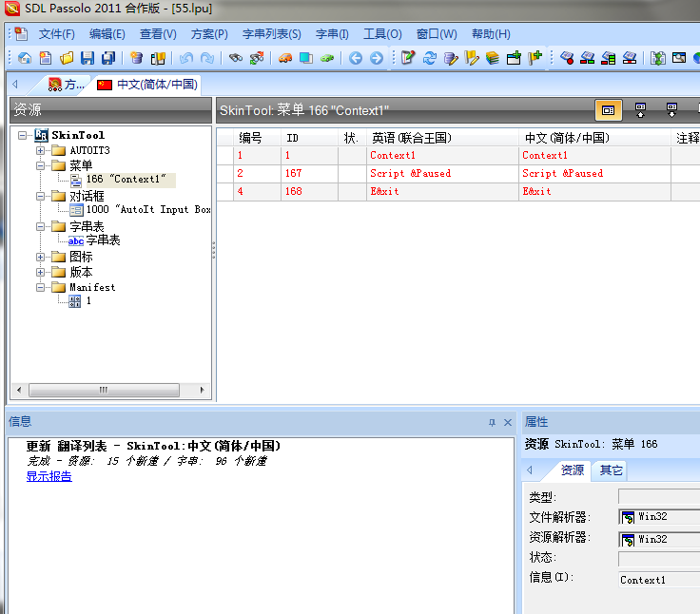The height and width of the screenshot is (614, 700).
Task: Select the E&xit row with ID 168
Action: click(457, 191)
